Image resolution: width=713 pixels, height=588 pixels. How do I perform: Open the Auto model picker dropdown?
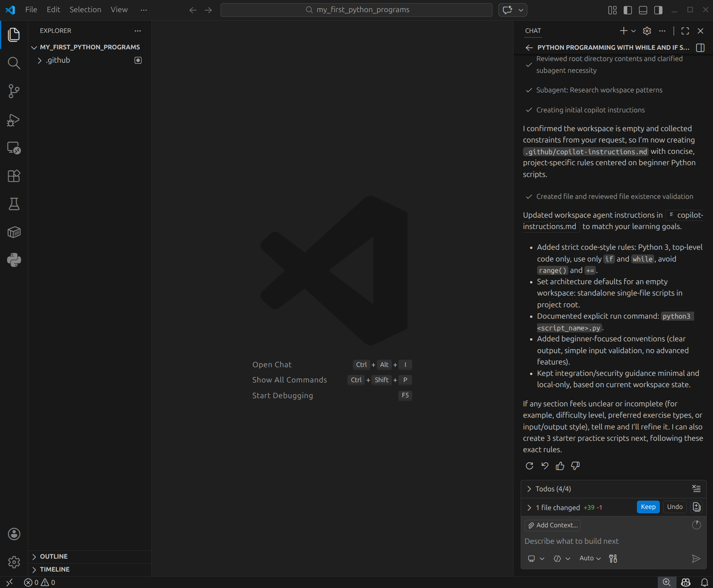coord(590,558)
